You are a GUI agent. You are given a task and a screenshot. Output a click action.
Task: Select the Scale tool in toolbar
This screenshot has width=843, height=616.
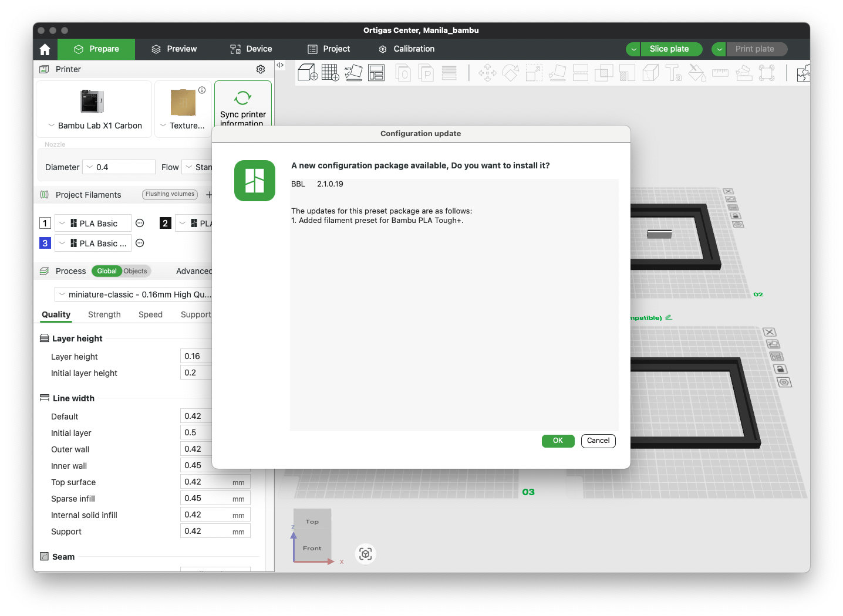coord(534,73)
